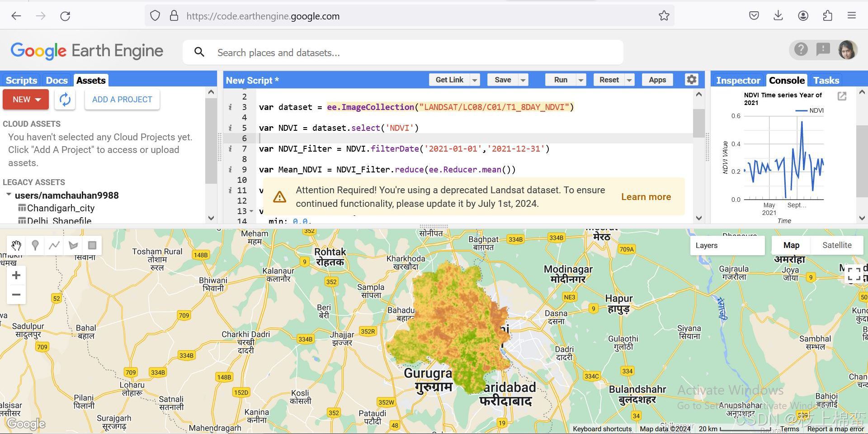This screenshot has height=434, width=868.
Task: Click Report a map error link
Action: (x=835, y=429)
